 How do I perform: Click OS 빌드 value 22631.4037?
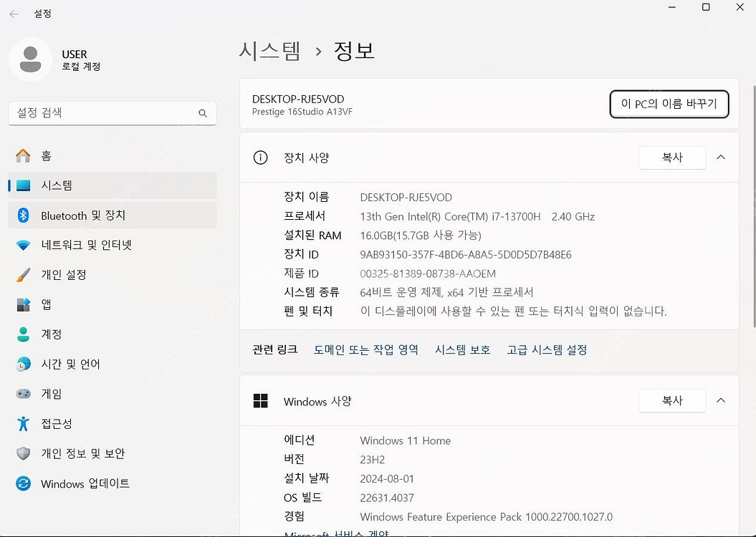(x=387, y=498)
